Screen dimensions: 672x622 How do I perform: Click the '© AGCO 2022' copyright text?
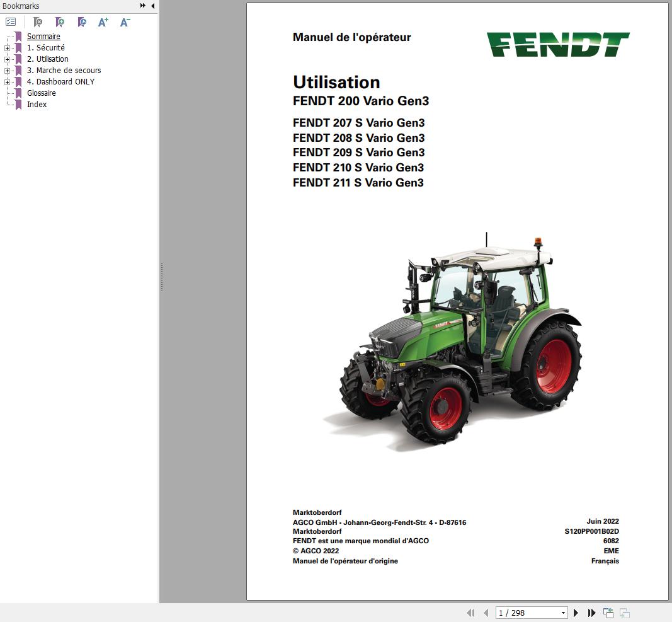(316, 551)
